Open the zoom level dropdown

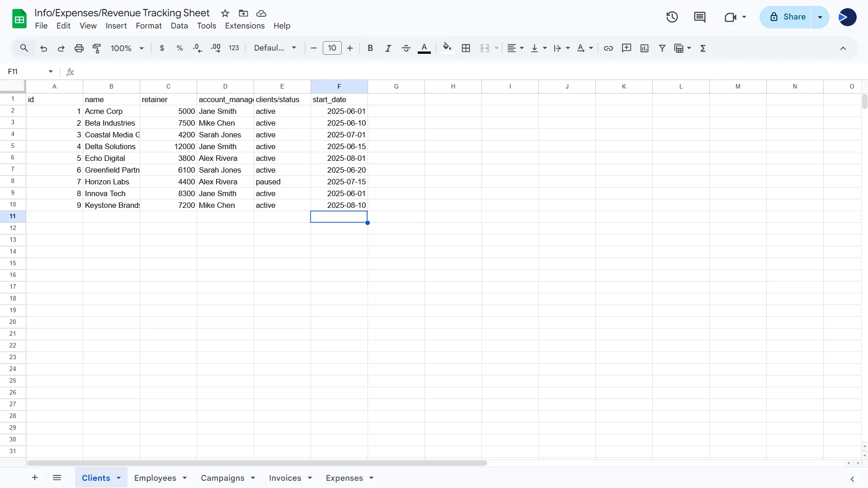coord(126,48)
